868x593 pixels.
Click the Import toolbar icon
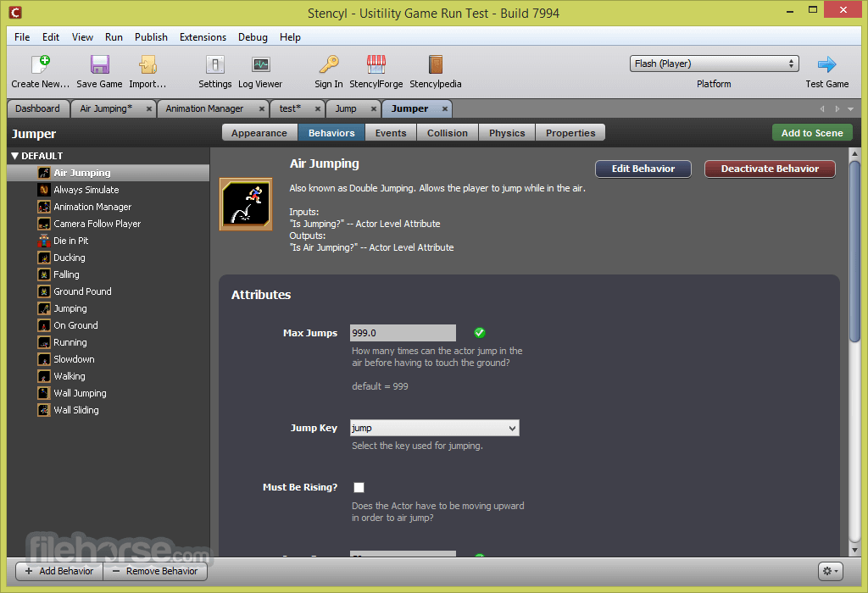147,64
